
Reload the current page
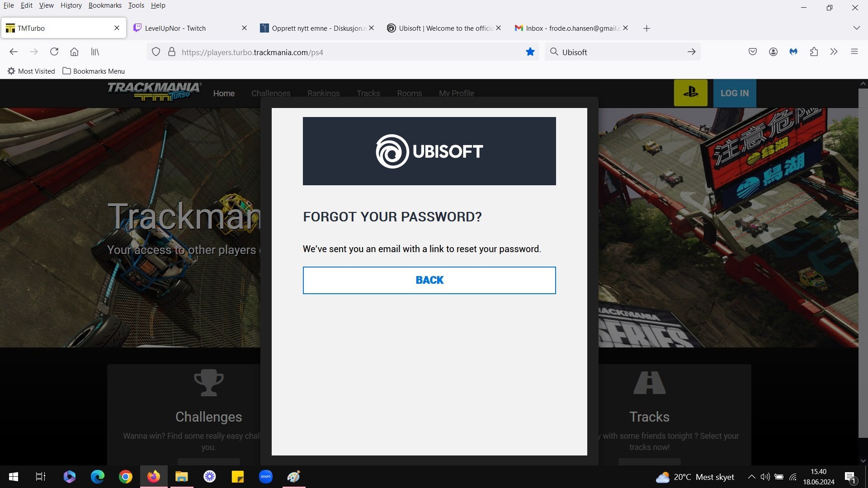tap(54, 52)
